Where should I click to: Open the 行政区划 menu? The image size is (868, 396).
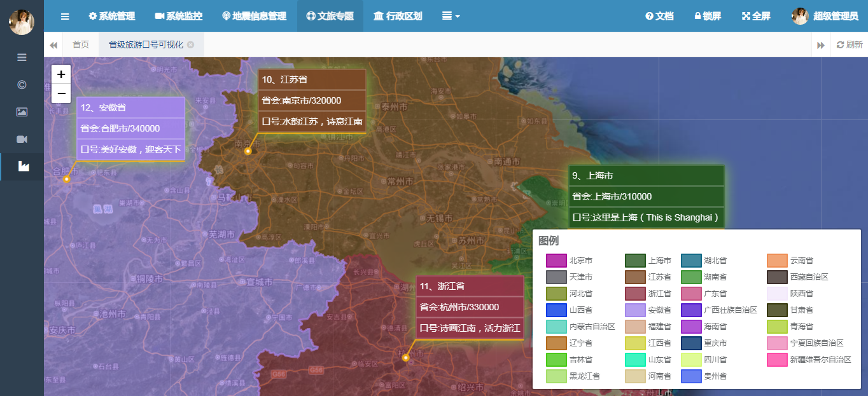(x=398, y=16)
